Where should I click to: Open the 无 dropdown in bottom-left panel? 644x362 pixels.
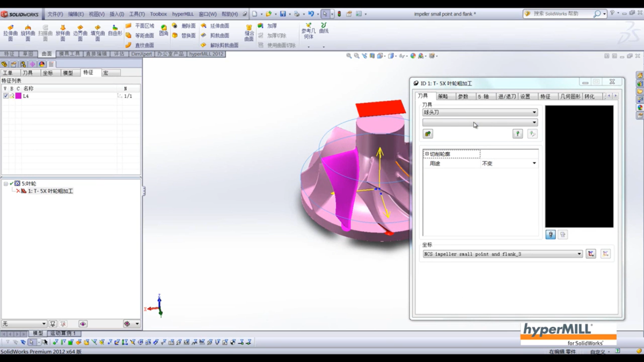(x=24, y=324)
